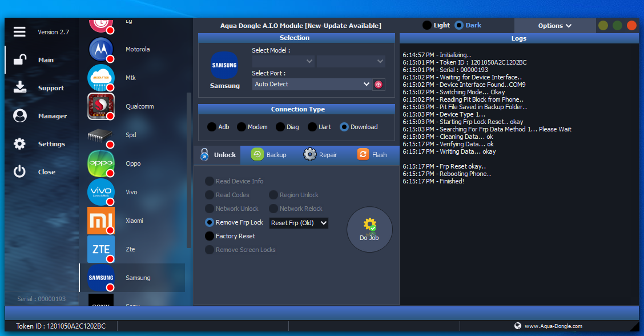Choose the Xiaomi Mi icon
644x336 pixels.
tap(101, 221)
